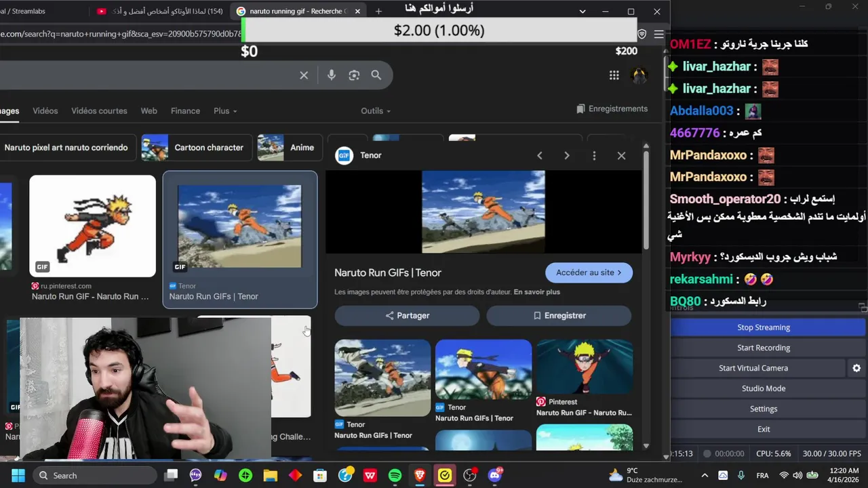Show next image in preview panel
The image size is (868, 488).
567,155
